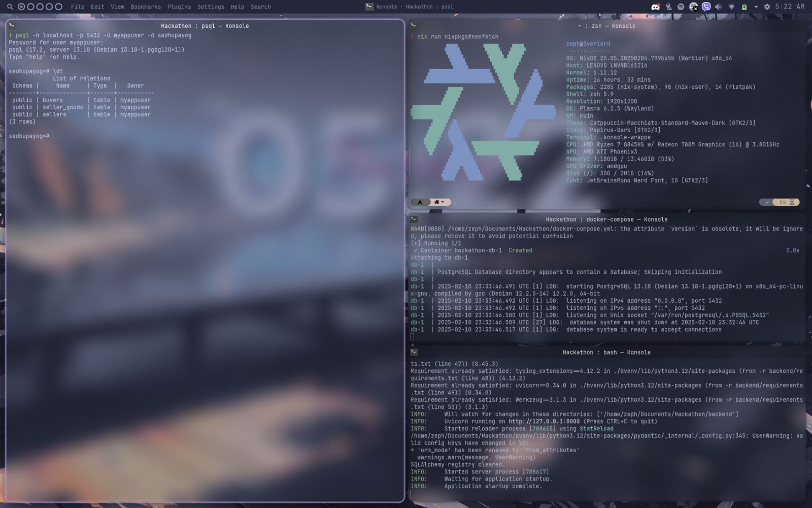Open the Settings menu
Screen dimensions: 812x508
(211, 7)
